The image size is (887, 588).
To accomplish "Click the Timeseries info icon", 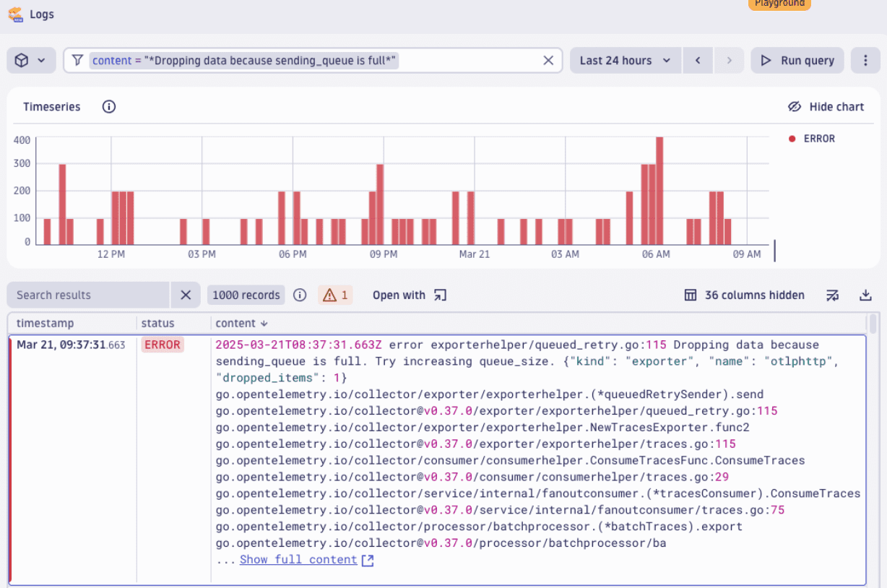I will (109, 107).
